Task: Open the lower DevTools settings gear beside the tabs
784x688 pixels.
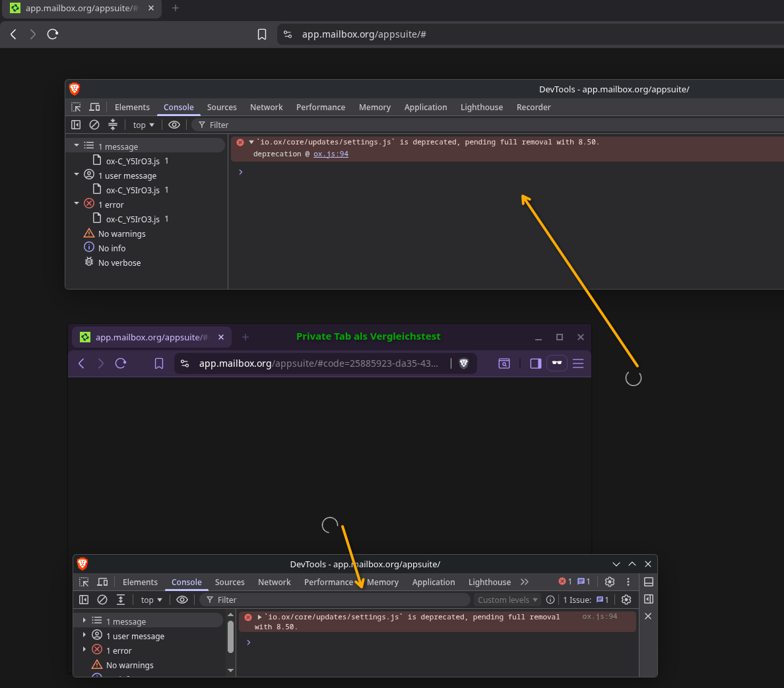Action: click(610, 582)
